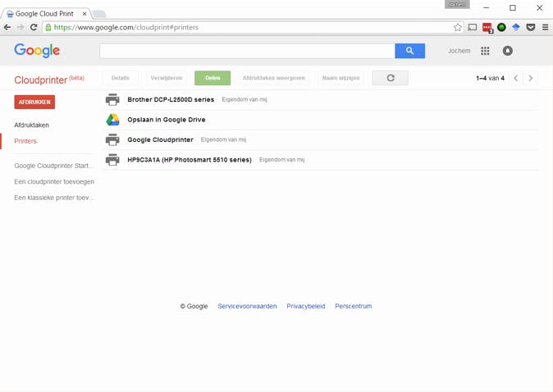Open the cast screen extension icon
553x392 pixels.
pyautogui.click(x=473, y=27)
